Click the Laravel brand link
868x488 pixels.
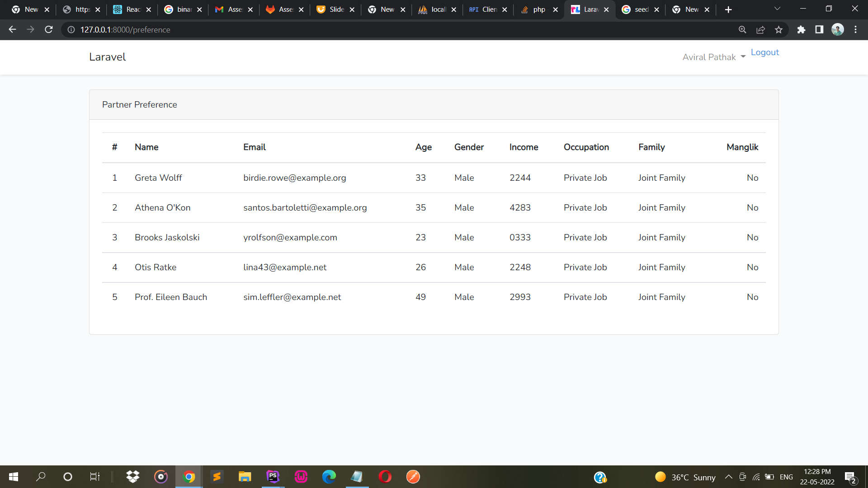[107, 57]
